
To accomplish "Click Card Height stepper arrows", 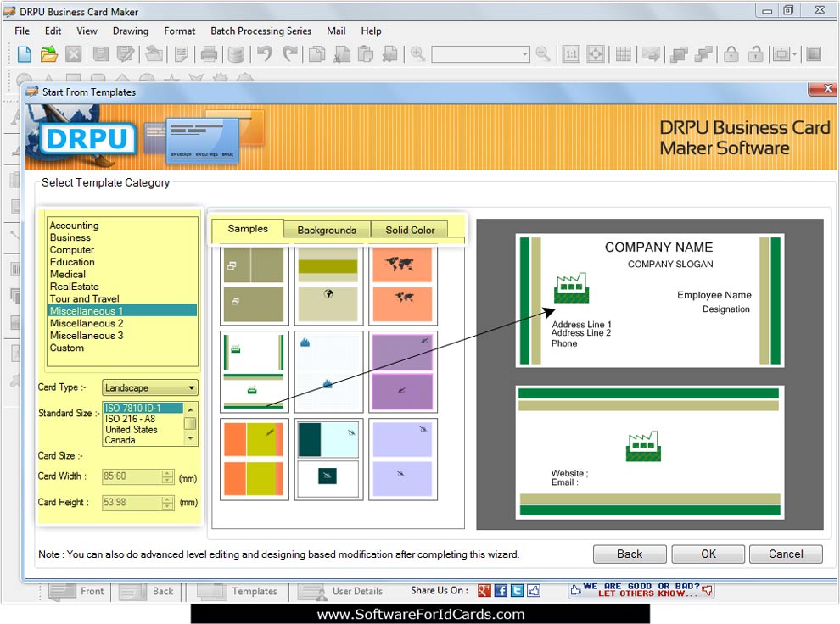I will [168, 503].
